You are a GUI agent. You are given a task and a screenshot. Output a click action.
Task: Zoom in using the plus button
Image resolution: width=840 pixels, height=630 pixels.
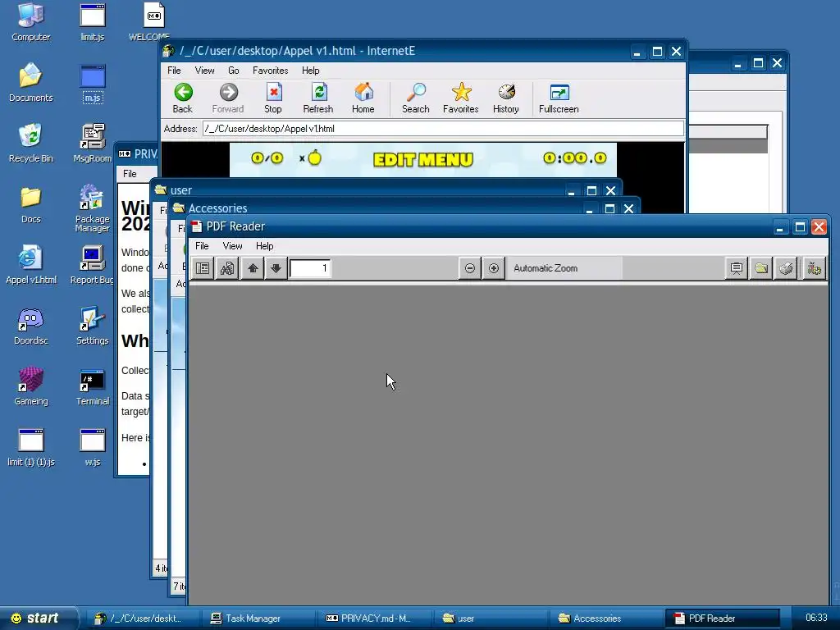494,268
